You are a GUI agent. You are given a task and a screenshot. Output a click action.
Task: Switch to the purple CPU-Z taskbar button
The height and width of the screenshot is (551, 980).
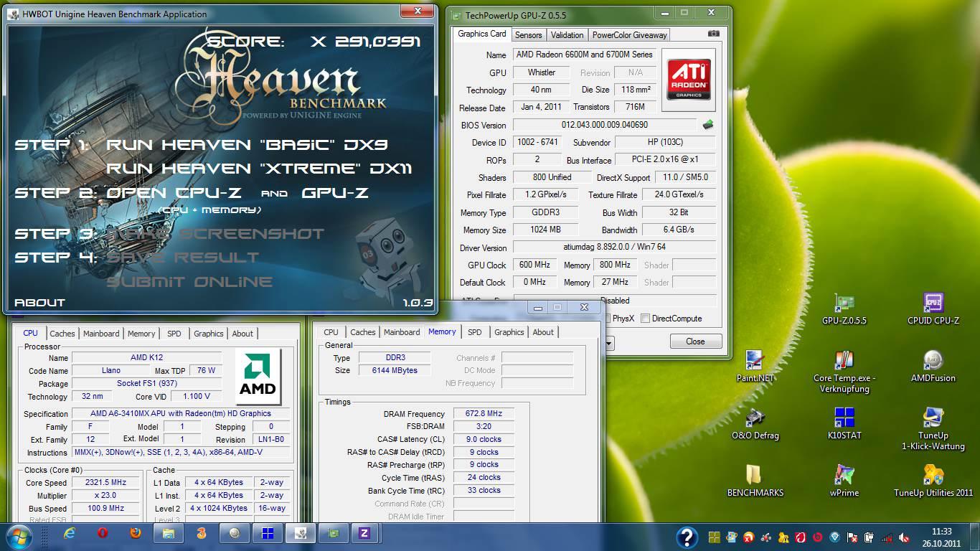coord(365,533)
